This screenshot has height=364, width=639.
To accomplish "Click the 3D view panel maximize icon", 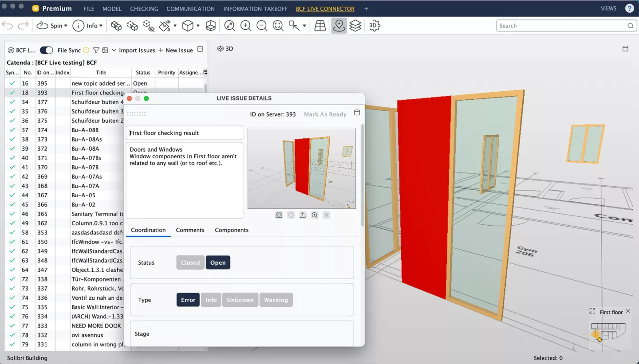I will tap(625, 48).
